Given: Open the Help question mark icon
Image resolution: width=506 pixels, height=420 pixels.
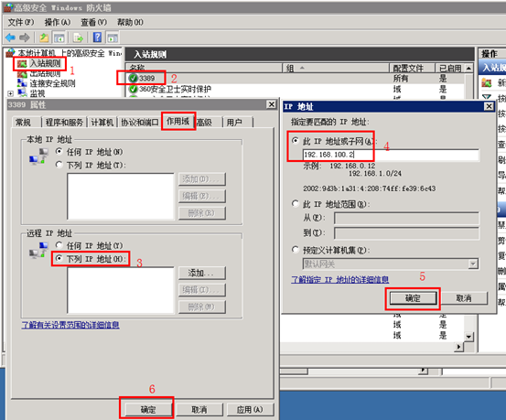Looking at the screenshot, I should point(97,38).
